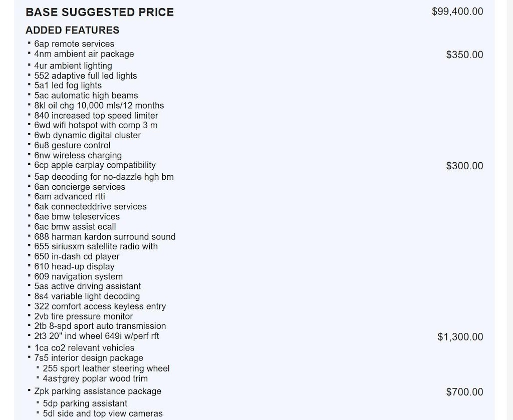Click the 610 head-up display item
513x420 pixels.
[x=74, y=267]
